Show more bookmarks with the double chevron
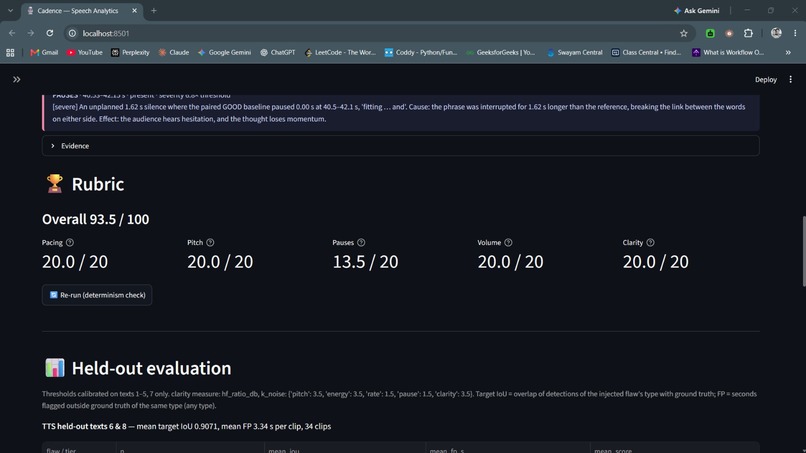806x453 pixels. pos(788,52)
